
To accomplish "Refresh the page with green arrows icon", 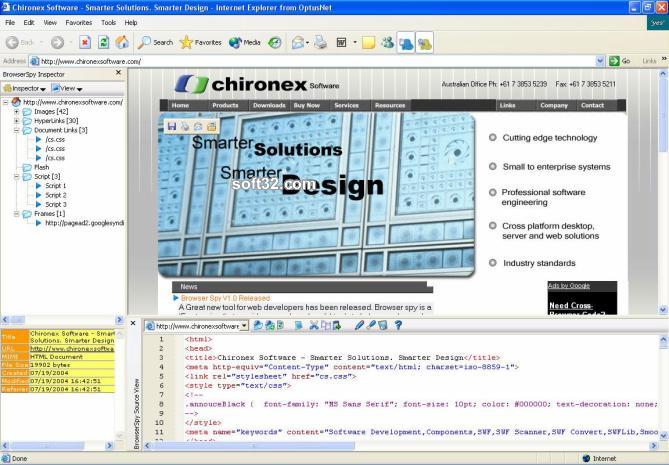I will (103, 42).
